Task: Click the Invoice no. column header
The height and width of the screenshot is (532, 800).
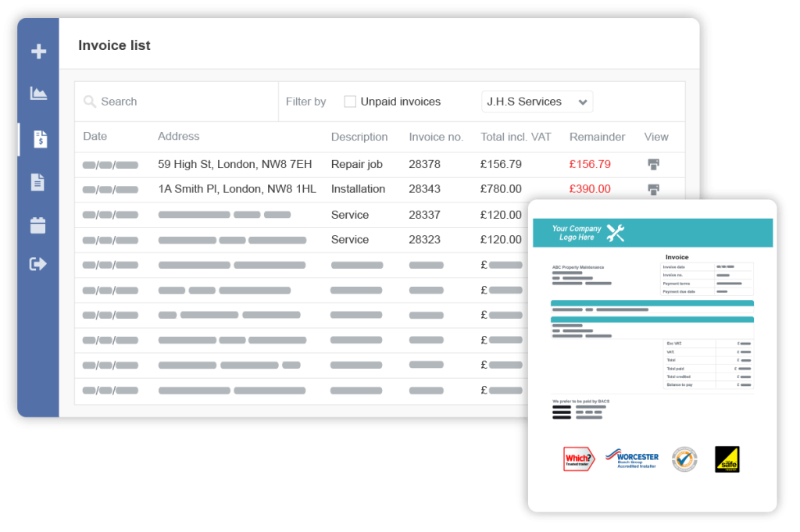Action: pyautogui.click(x=436, y=137)
